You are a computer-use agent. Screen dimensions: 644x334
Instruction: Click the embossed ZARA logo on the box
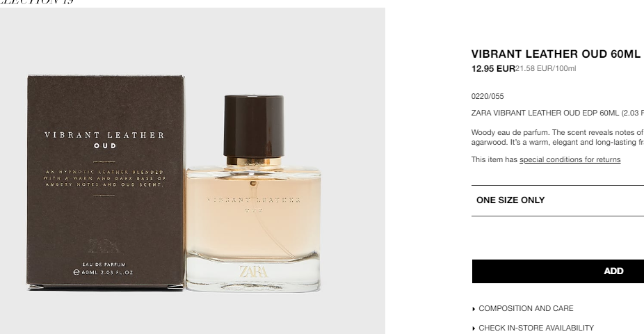click(x=104, y=246)
